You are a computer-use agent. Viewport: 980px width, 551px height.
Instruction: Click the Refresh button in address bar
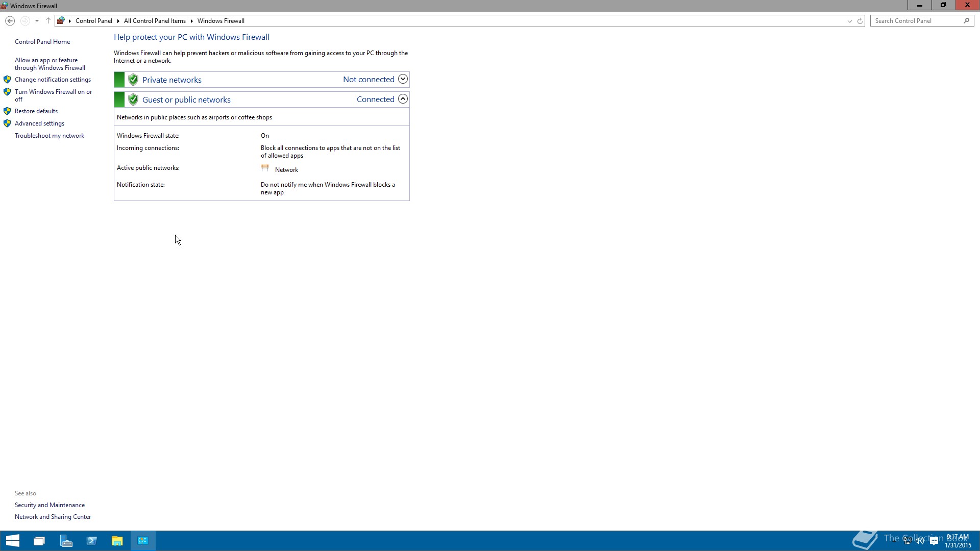pos(860,21)
